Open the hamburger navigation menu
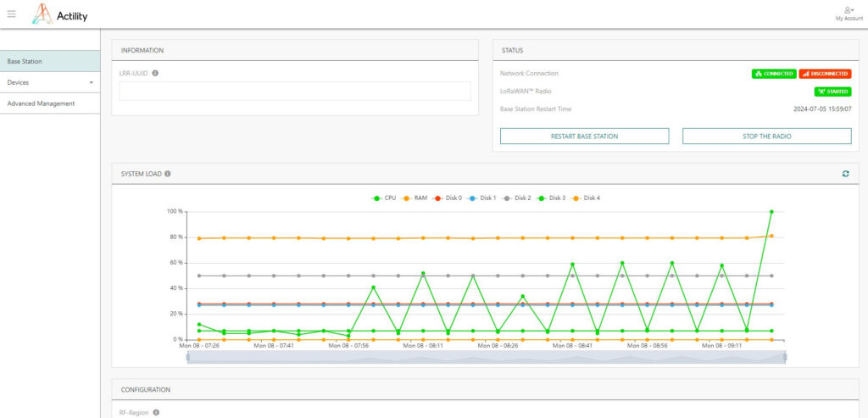The width and height of the screenshot is (868, 418). 11,14
